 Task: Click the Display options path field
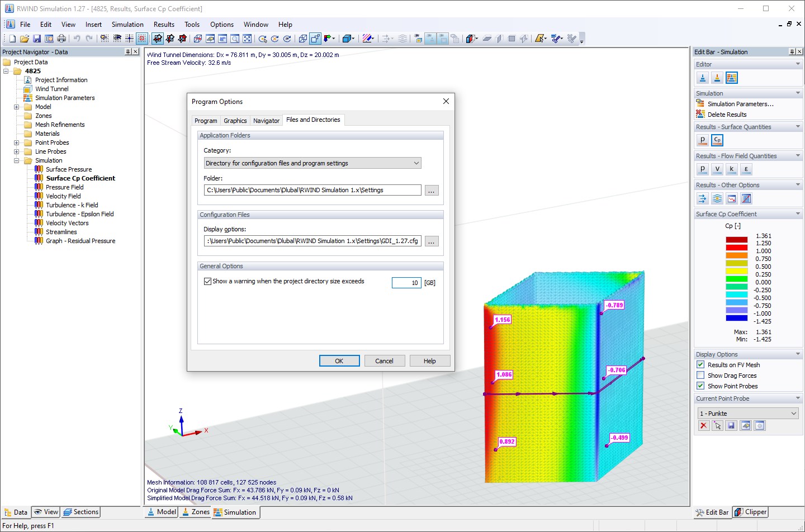point(312,241)
